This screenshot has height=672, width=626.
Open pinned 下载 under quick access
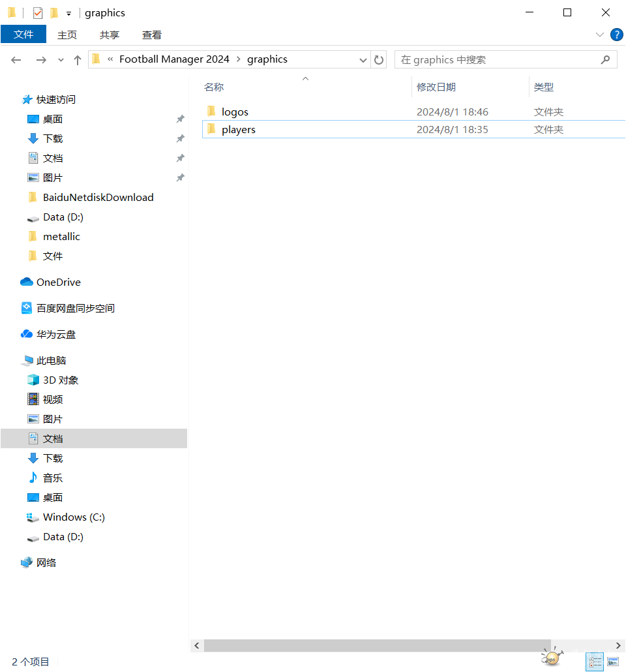click(x=53, y=139)
